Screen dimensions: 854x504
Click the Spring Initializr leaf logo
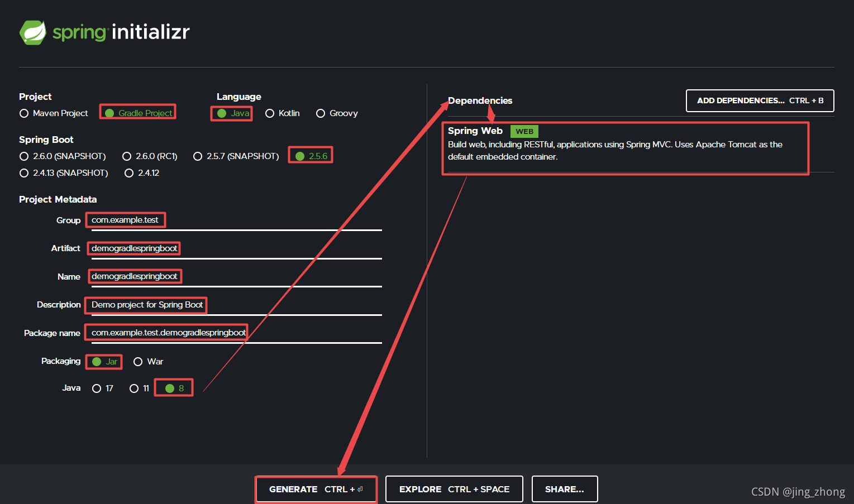pyautogui.click(x=33, y=32)
